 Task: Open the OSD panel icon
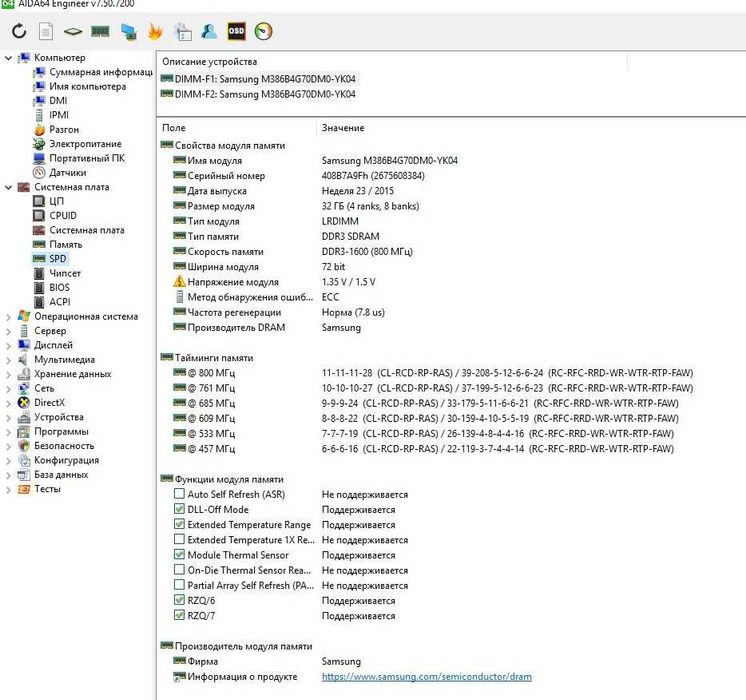(236, 31)
